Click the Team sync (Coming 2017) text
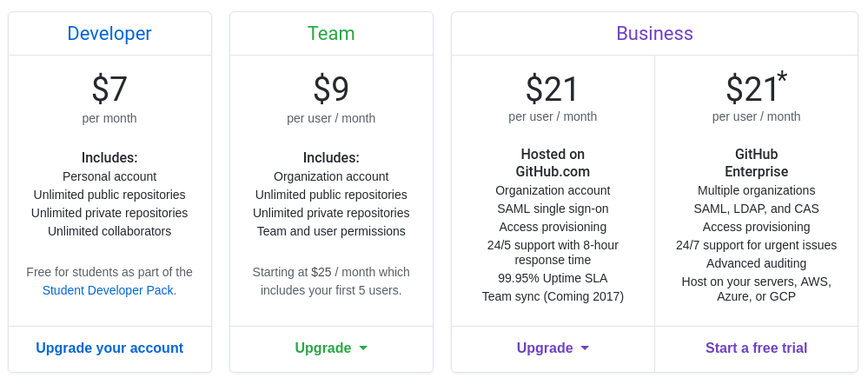868x391 pixels. [553, 296]
